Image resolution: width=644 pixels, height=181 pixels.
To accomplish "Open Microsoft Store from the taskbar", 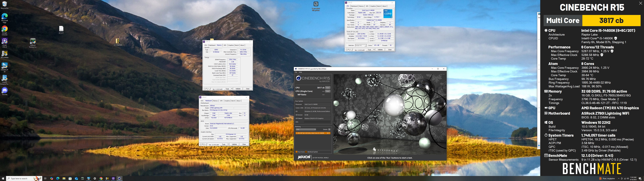I will 70,178.
